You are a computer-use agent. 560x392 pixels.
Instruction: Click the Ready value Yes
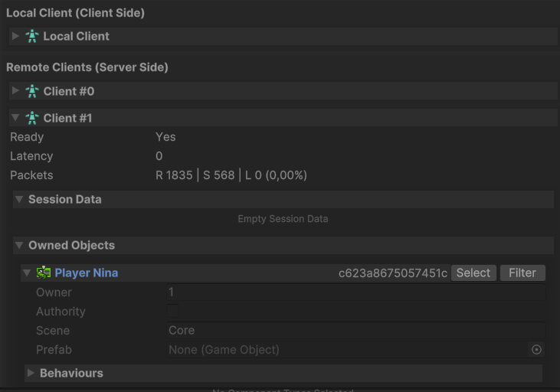[x=165, y=137]
